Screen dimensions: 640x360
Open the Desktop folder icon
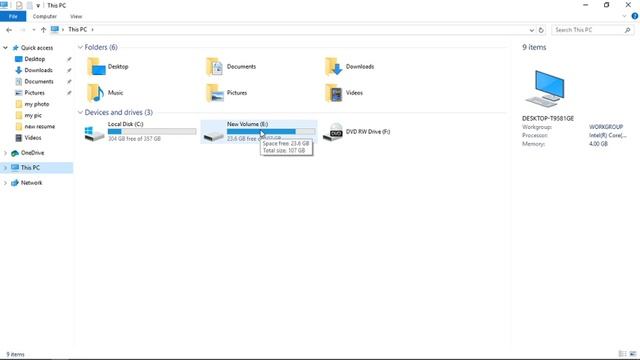coord(96,67)
